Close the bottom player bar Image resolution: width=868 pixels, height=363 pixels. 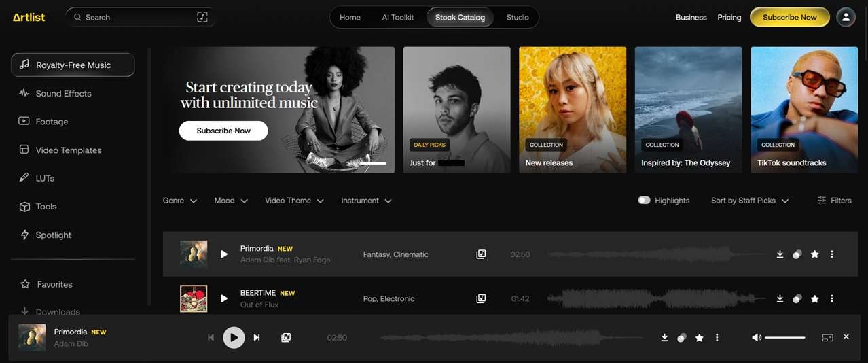coord(846,336)
